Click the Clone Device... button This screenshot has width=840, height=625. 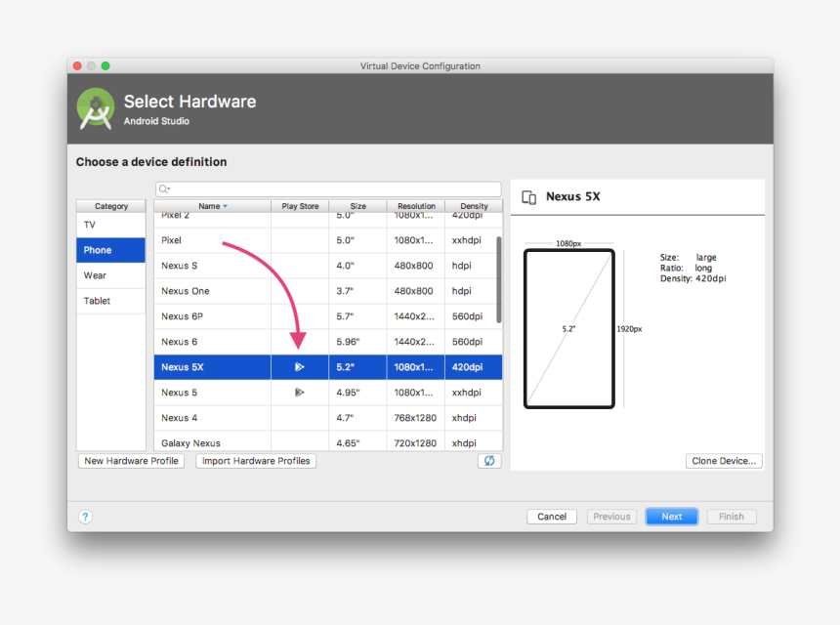[x=724, y=461]
